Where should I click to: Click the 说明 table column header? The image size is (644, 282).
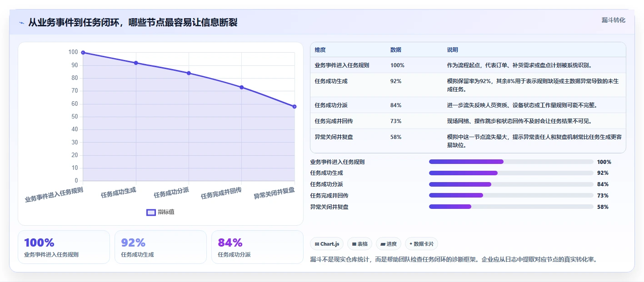point(453,50)
